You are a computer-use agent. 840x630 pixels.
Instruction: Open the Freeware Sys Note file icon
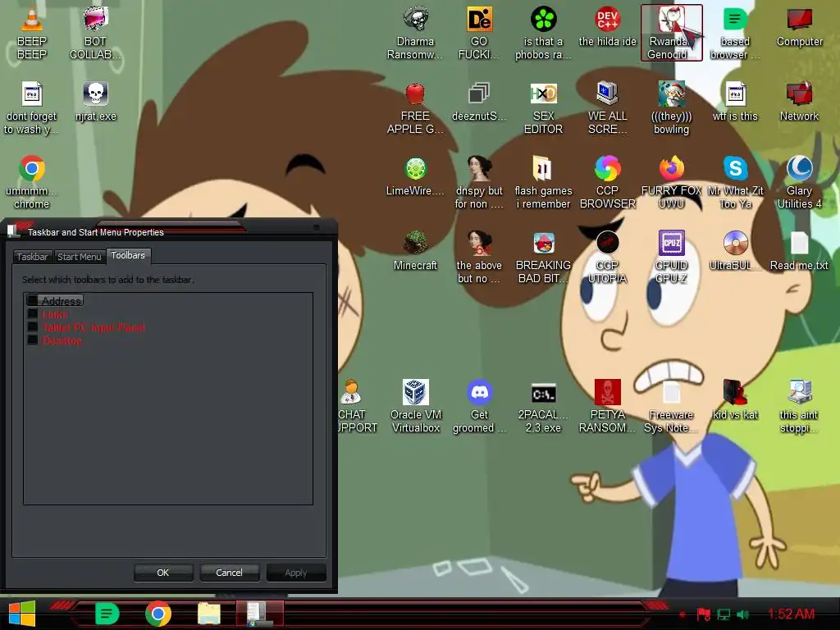(x=671, y=406)
